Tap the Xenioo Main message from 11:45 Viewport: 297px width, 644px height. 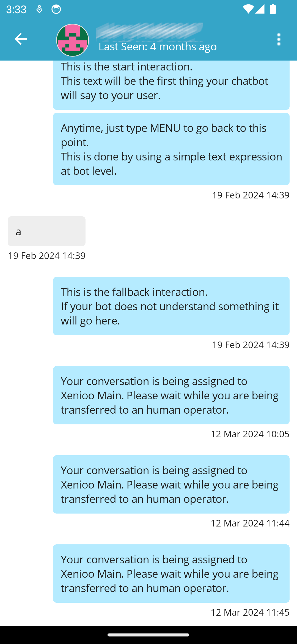171,574
